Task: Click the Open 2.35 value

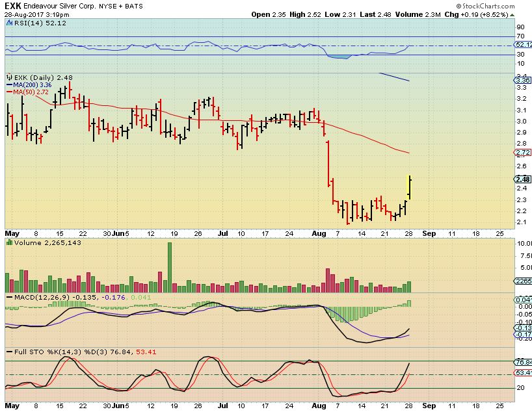Action: 269,14
